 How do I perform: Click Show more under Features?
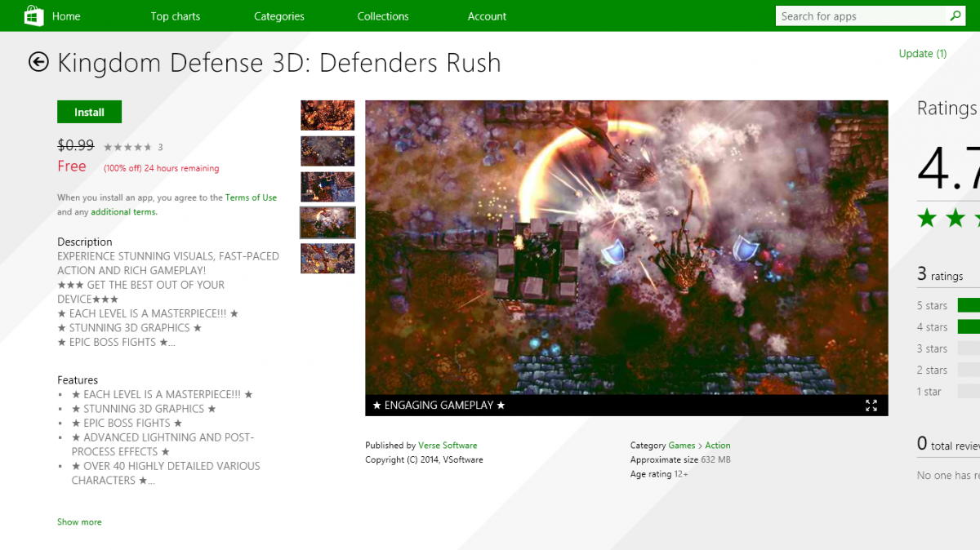(x=79, y=521)
